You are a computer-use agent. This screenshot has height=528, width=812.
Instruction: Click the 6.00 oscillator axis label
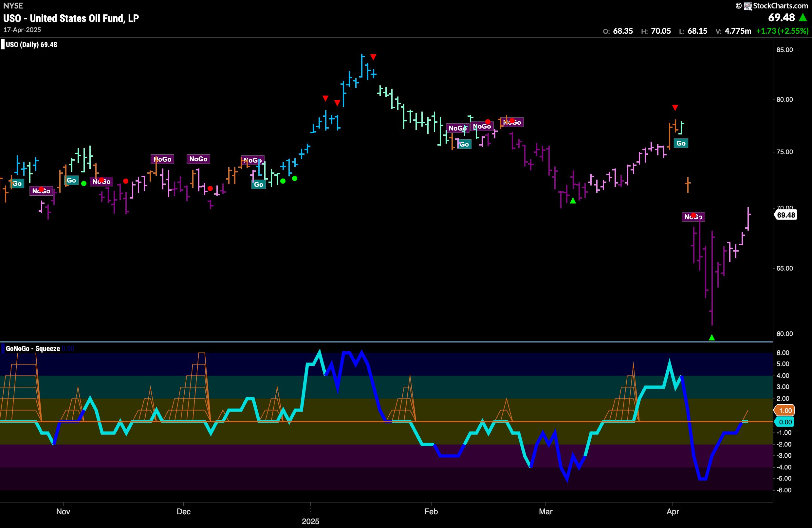coord(783,353)
